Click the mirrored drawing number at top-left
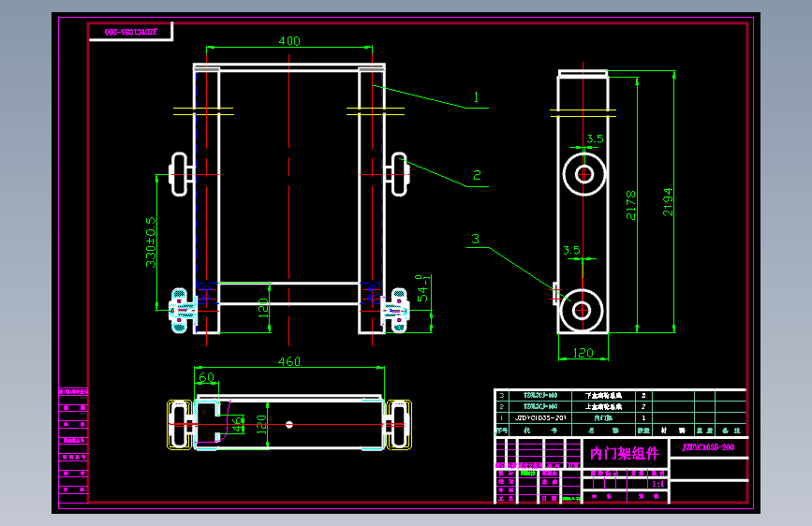The width and height of the screenshot is (812, 526). [x=130, y=32]
